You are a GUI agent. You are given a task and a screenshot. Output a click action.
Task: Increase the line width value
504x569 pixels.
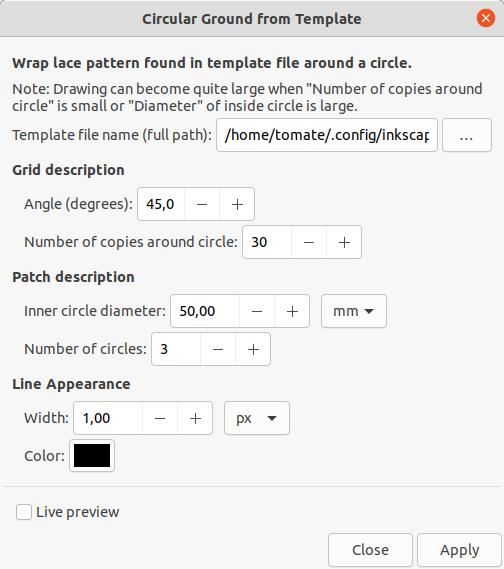coord(195,418)
